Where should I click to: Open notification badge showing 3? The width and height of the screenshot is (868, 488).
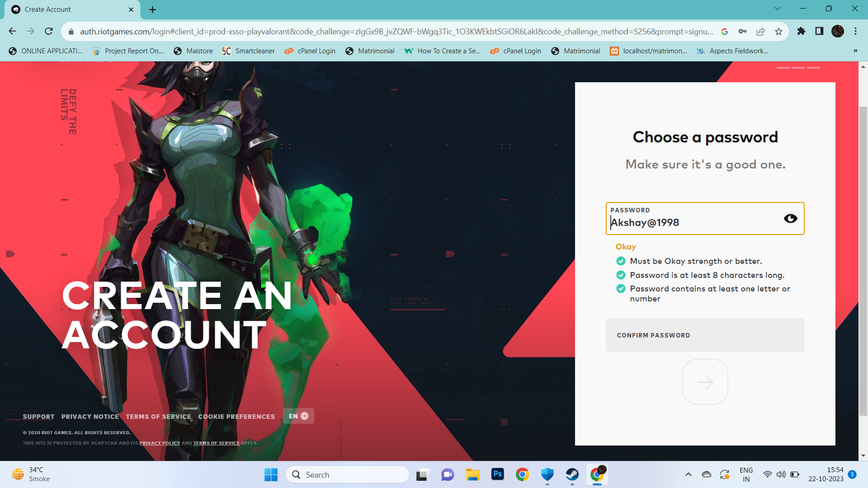click(852, 474)
